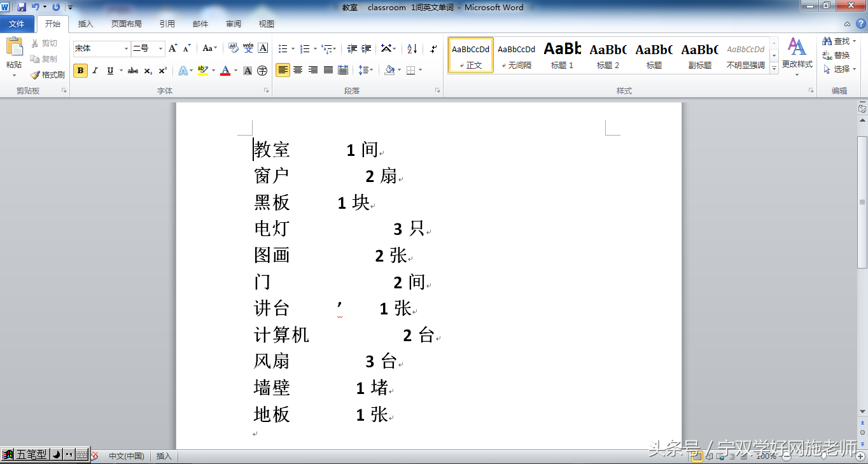Open the 文件 File tab
The width and height of the screenshot is (868, 464).
[x=17, y=24]
